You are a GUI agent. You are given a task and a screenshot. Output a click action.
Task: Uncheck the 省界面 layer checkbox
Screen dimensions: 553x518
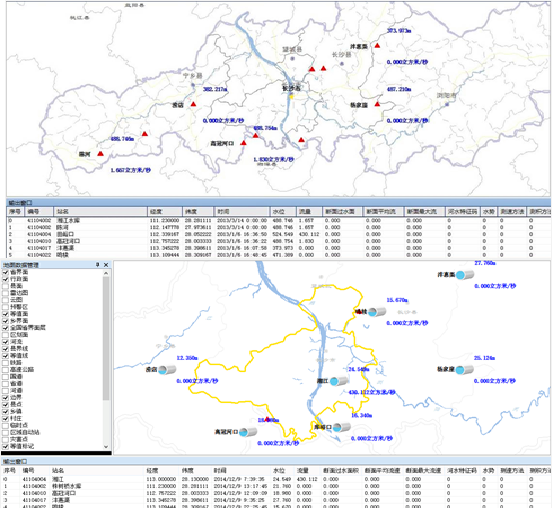pos(5,272)
